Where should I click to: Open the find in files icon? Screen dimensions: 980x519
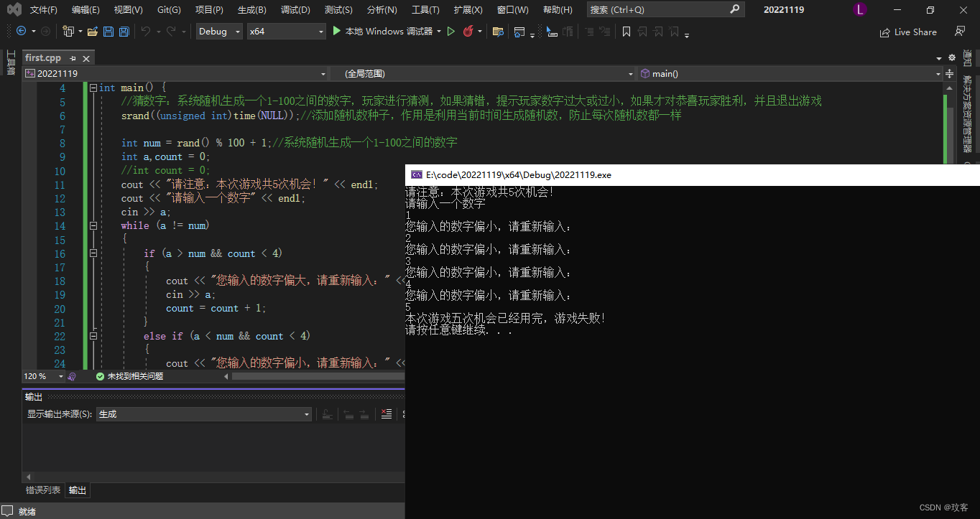pos(497,32)
